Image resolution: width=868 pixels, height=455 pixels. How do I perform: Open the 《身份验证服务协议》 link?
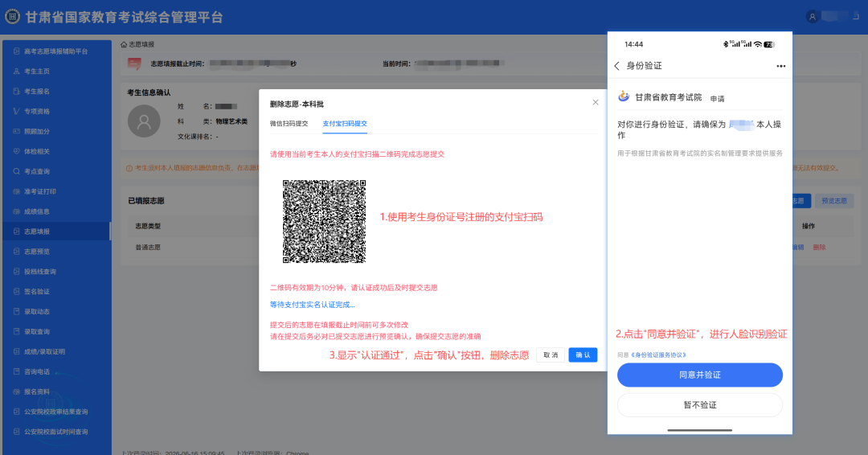tap(658, 355)
